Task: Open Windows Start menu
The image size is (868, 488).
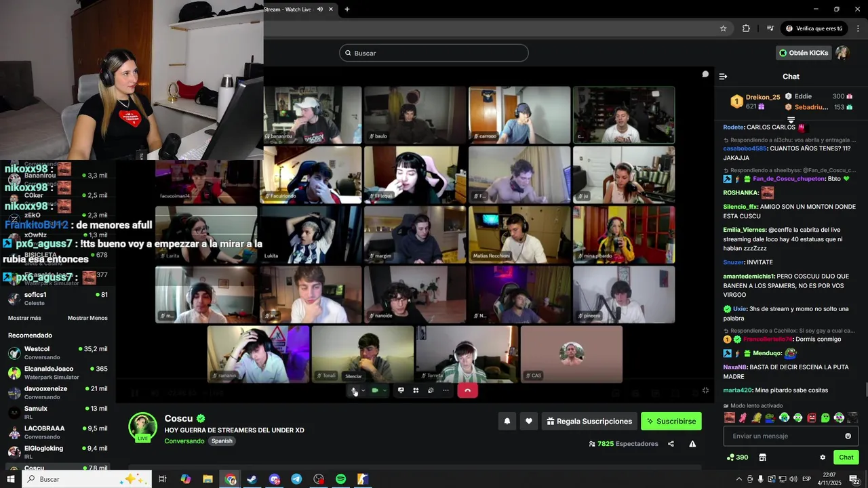Action: click(x=11, y=479)
